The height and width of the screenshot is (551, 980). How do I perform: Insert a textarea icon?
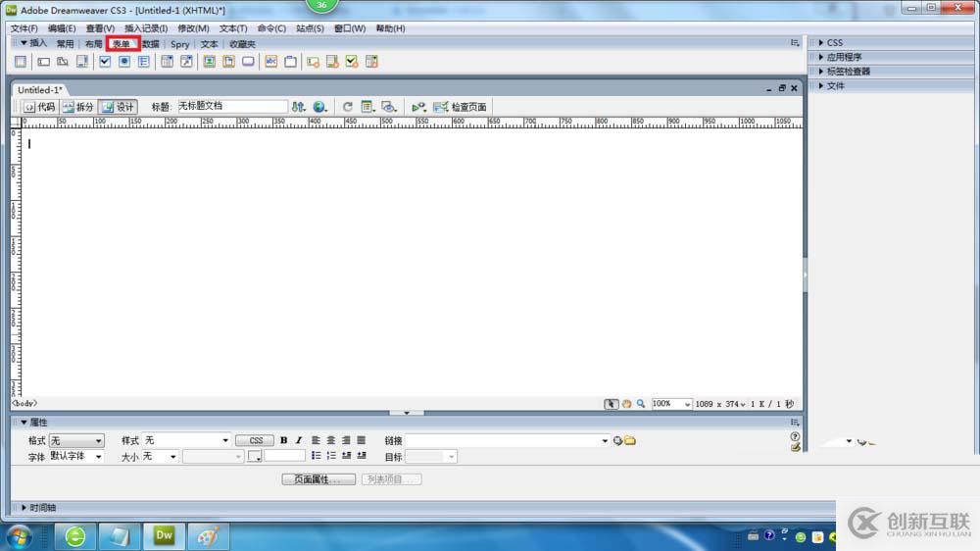[x=82, y=62]
